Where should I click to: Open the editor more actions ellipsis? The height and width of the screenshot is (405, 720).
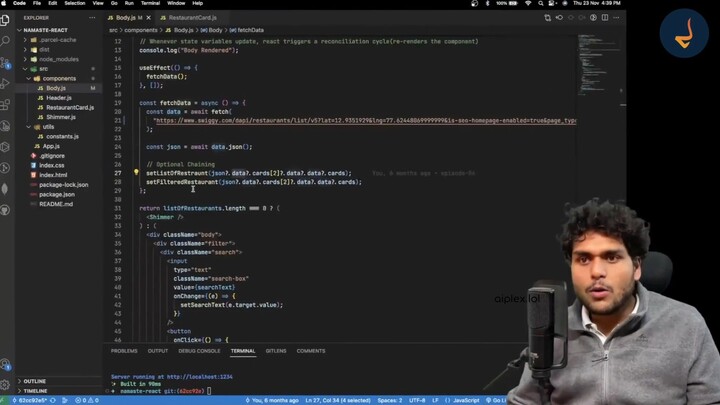616,18
